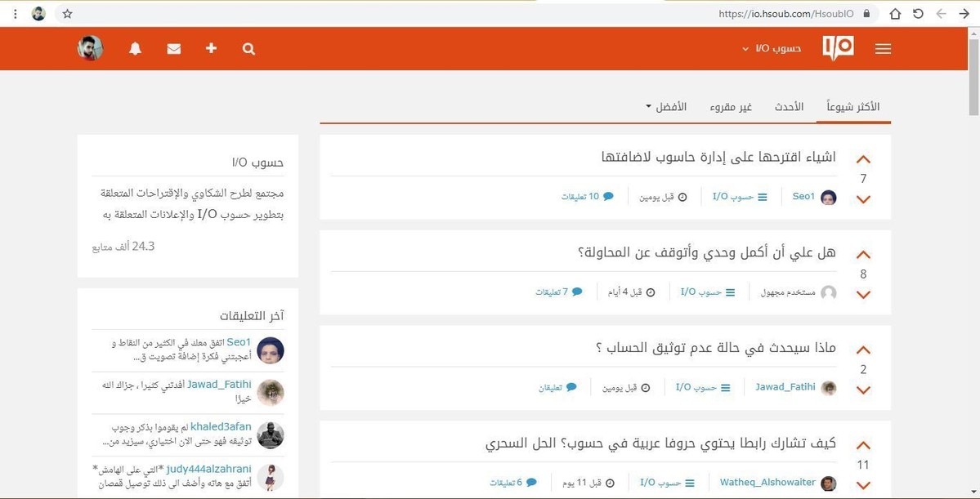
Task: Click the anonymous user avatar in second post
Action: pos(828,293)
